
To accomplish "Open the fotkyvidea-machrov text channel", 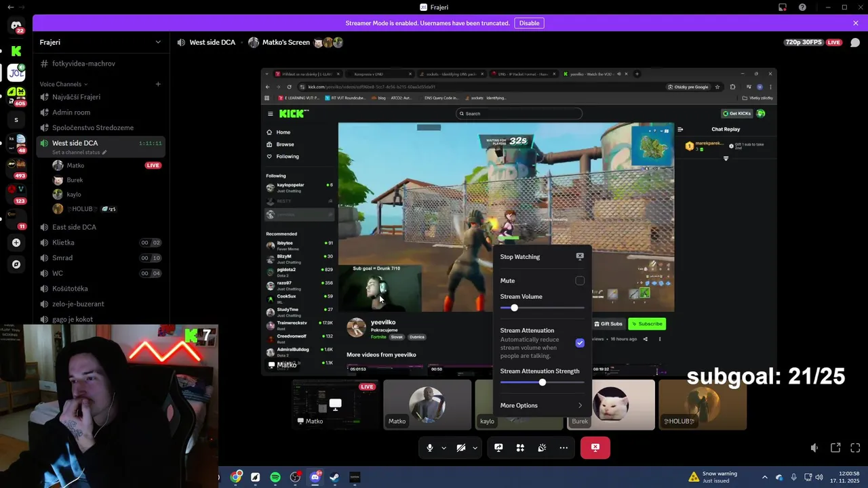I will click(100, 64).
